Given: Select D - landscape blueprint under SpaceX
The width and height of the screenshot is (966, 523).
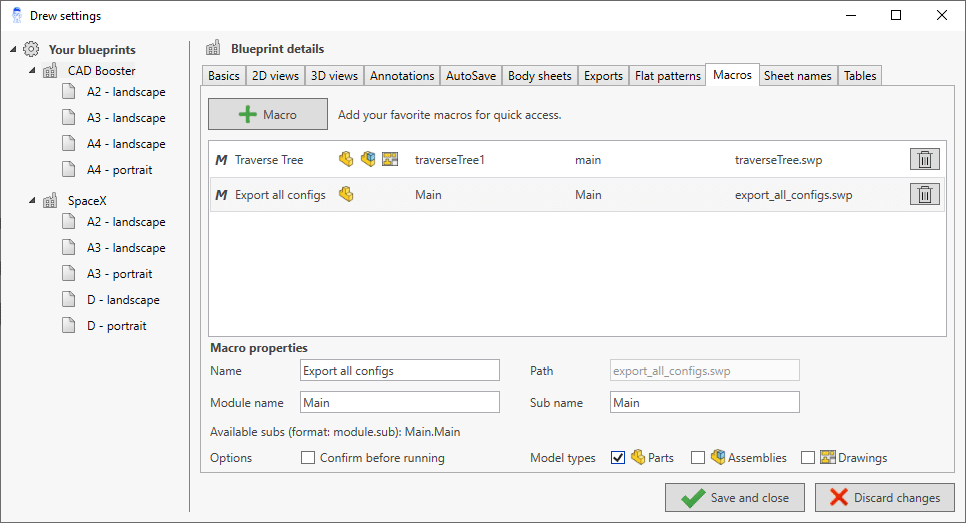Looking at the screenshot, I should (x=122, y=300).
